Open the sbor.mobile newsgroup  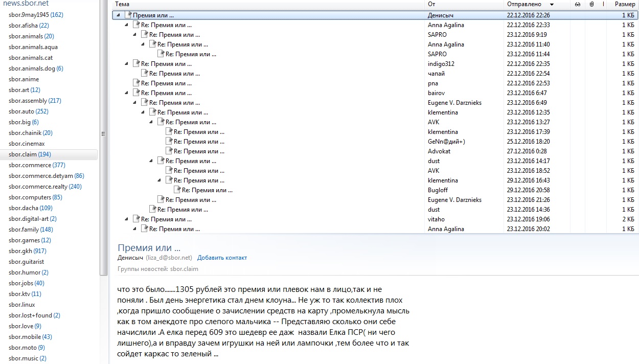30,337
